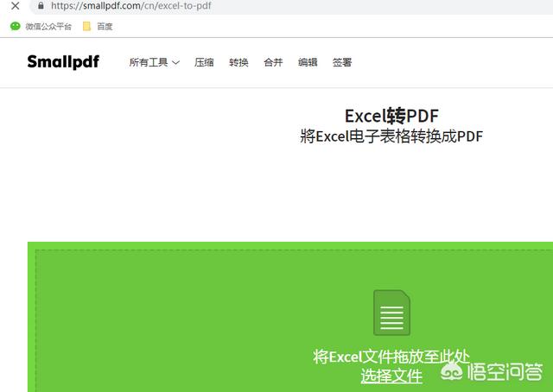
Task: Open the 合并 menu item
Action: click(x=273, y=62)
